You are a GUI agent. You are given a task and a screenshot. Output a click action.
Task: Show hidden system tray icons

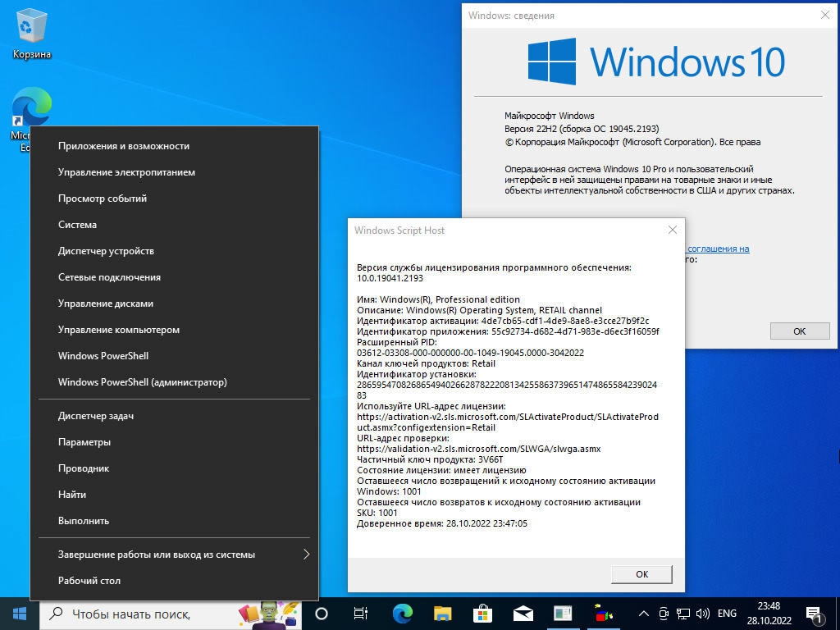point(645,614)
